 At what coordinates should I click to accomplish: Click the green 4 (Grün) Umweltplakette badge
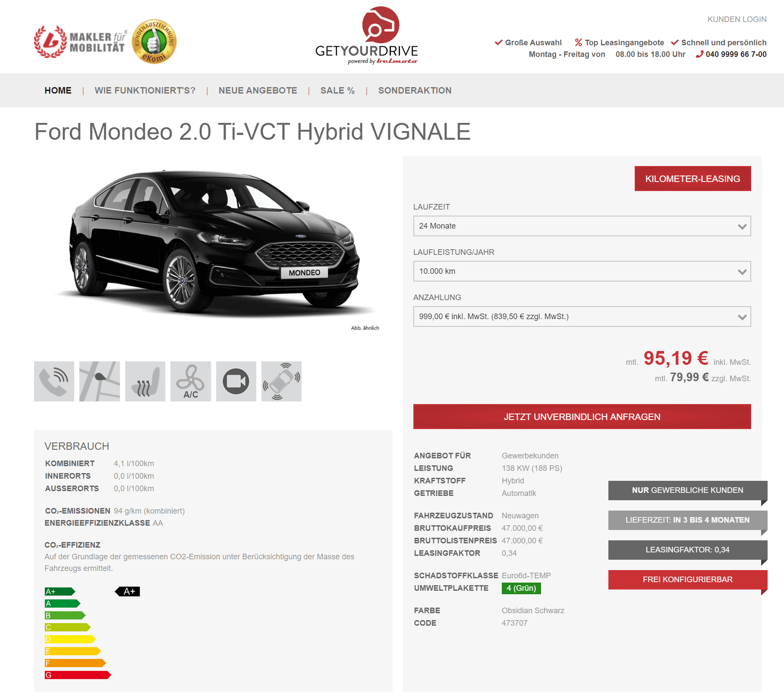click(x=521, y=588)
